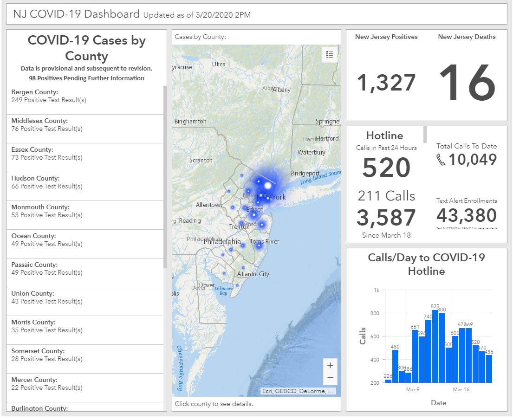Click the phone icon beside 10,049
This screenshot has width=513, height=420.
coord(441,160)
